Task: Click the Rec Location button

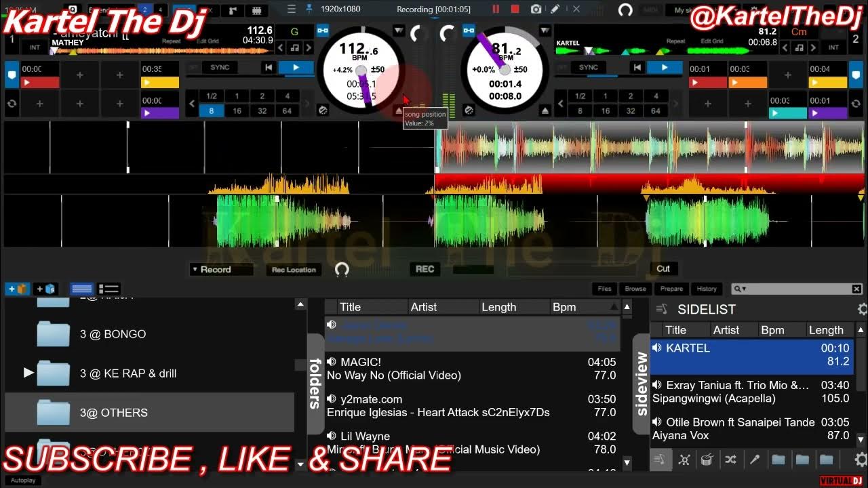Action: [294, 270]
